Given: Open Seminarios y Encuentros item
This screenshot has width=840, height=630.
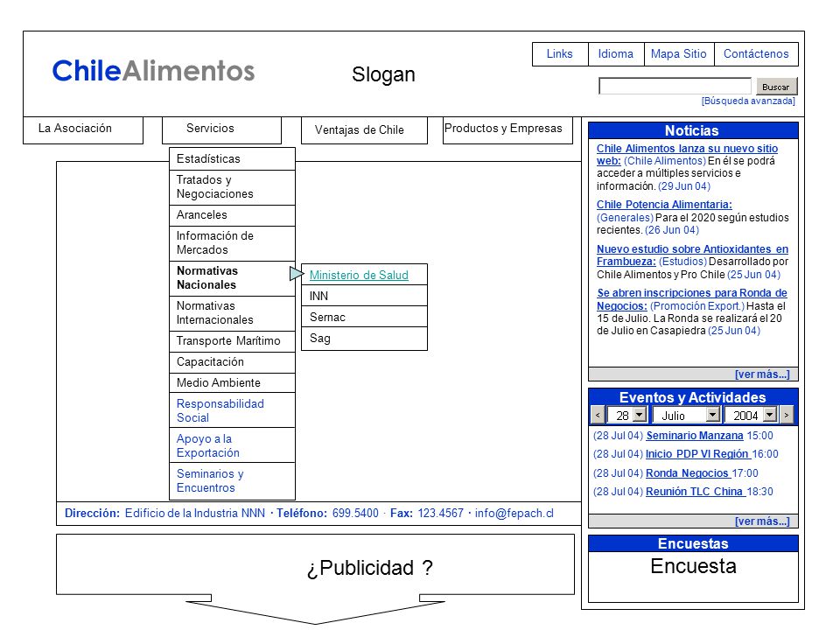Looking at the screenshot, I should pos(232,481).
